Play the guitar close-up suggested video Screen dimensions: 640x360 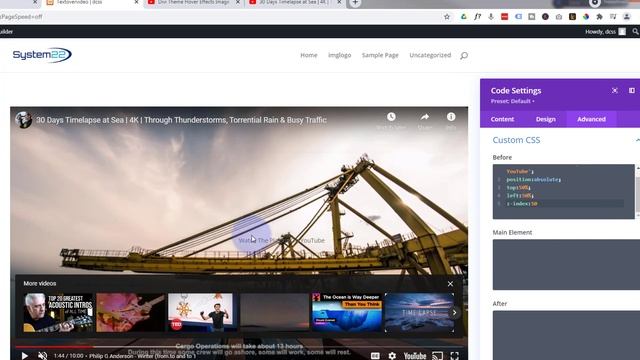tap(131, 312)
